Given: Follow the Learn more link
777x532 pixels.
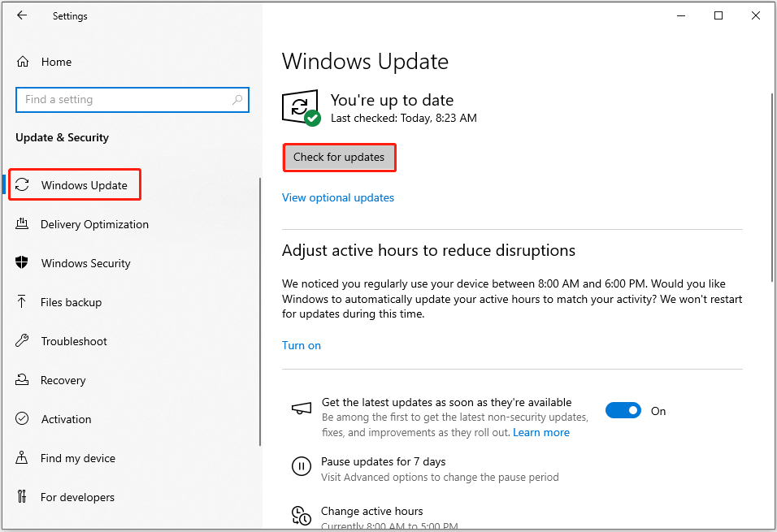Looking at the screenshot, I should 541,432.
